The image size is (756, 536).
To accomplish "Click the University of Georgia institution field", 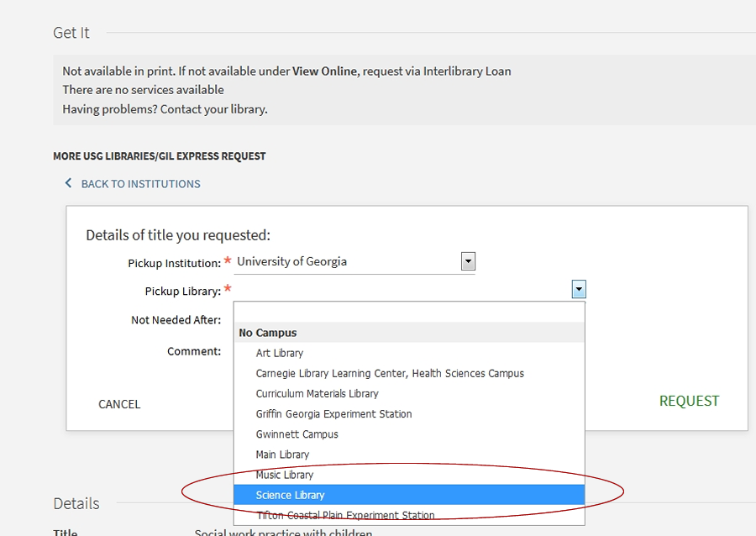I will tap(346, 261).
